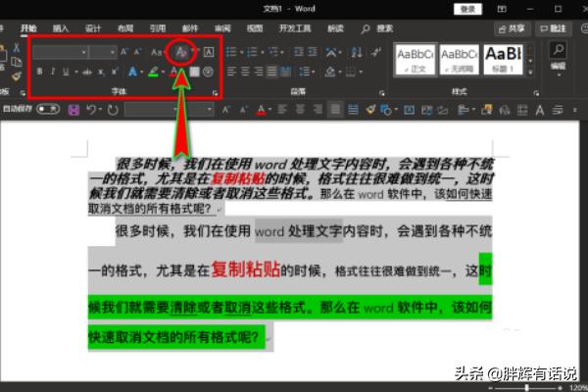Click the Multilevel List icon
Image resolution: width=588 pixels, height=392 pixels.
click(x=273, y=52)
